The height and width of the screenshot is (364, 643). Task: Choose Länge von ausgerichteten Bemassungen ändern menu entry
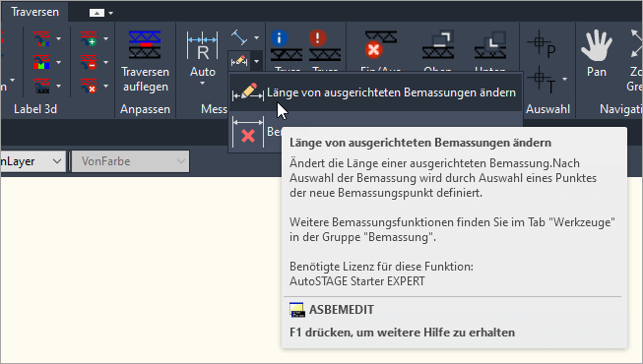pos(375,92)
